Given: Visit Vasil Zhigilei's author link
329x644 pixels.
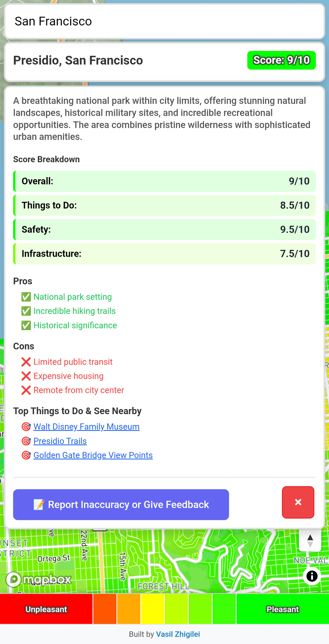Looking at the screenshot, I should 178,634.
